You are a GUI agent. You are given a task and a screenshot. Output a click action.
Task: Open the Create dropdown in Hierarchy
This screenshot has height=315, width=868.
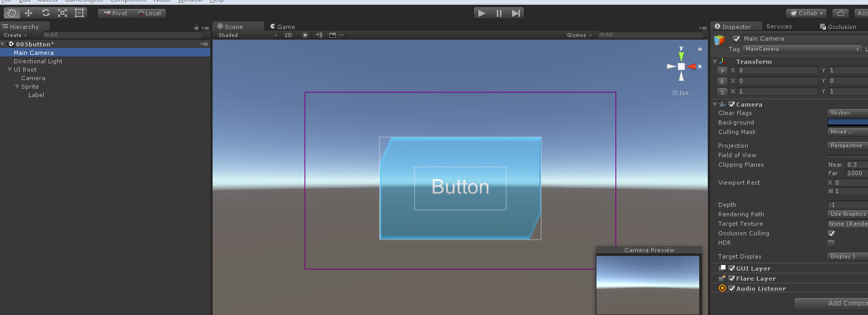15,35
